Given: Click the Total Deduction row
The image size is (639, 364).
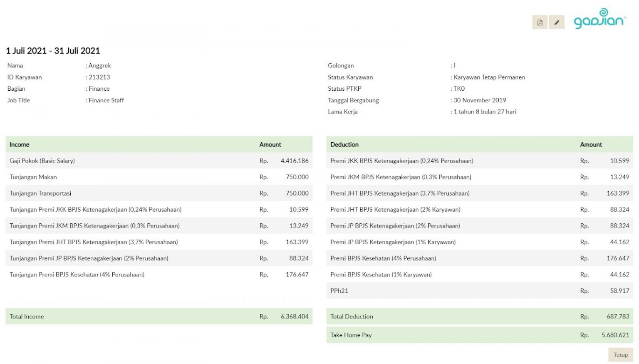Looking at the screenshot, I should pos(479,316).
